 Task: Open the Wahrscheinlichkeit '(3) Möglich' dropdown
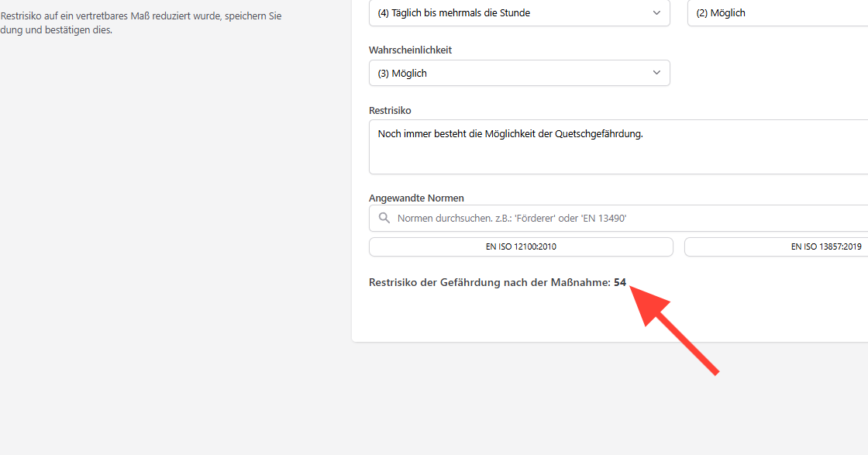[519, 73]
